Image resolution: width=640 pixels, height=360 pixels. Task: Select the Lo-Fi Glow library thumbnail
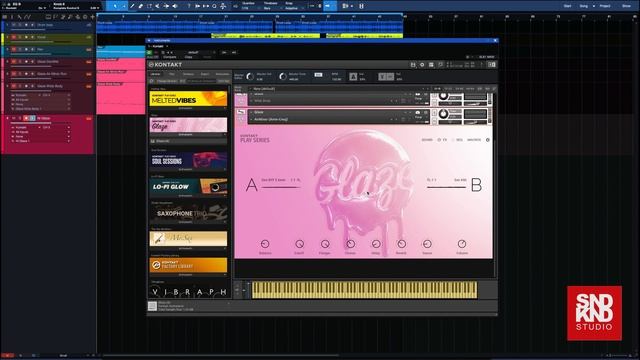188,186
